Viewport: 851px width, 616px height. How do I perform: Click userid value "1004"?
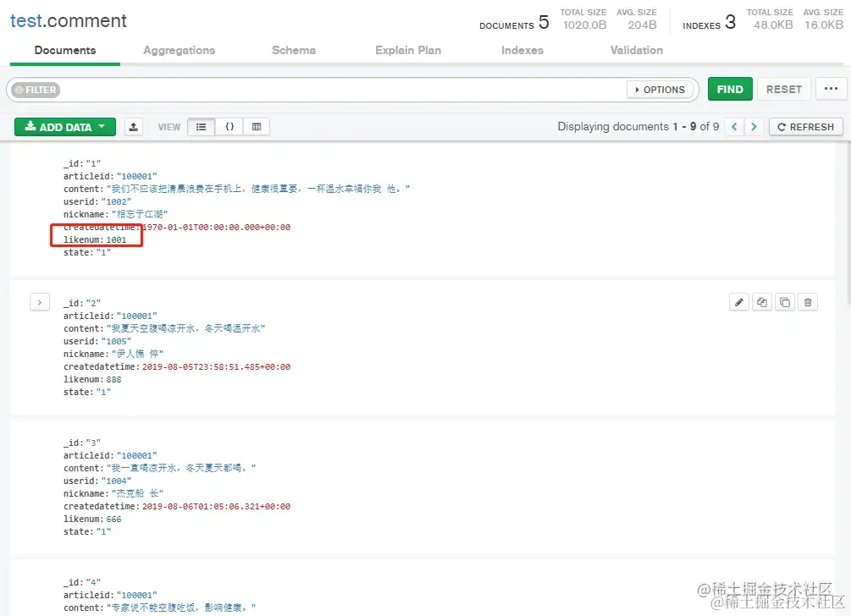pyautogui.click(x=116, y=481)
